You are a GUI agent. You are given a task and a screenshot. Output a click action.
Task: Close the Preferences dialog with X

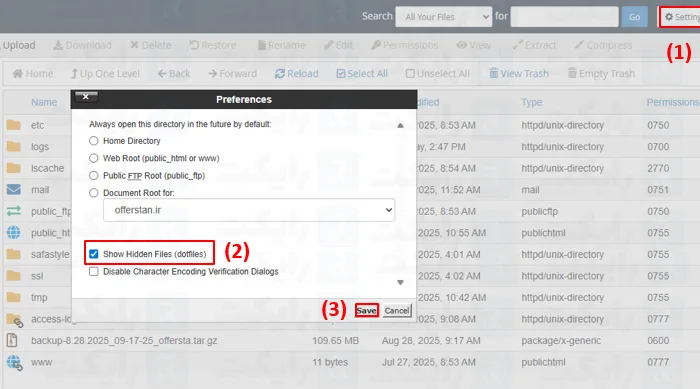click(x=86, y=96)
